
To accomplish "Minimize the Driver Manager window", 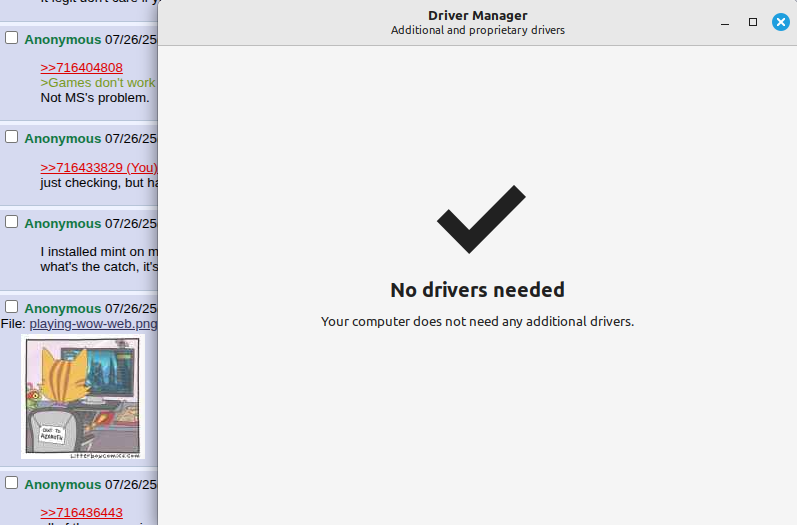I will pos(725,22).
